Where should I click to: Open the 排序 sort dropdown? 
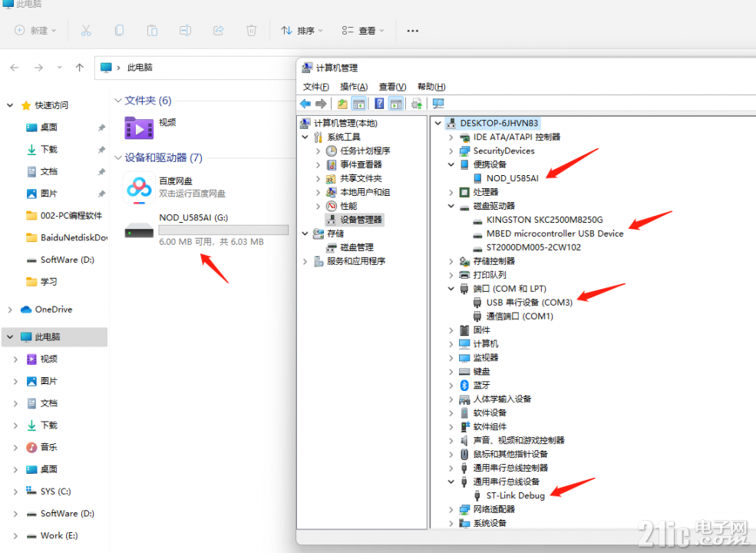pyautogui.click(x=302, y=31)
